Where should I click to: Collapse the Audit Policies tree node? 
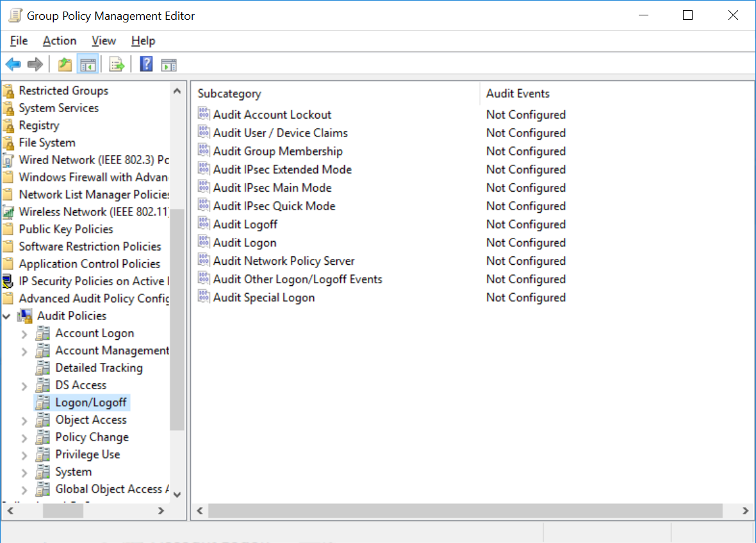point(6,315)
